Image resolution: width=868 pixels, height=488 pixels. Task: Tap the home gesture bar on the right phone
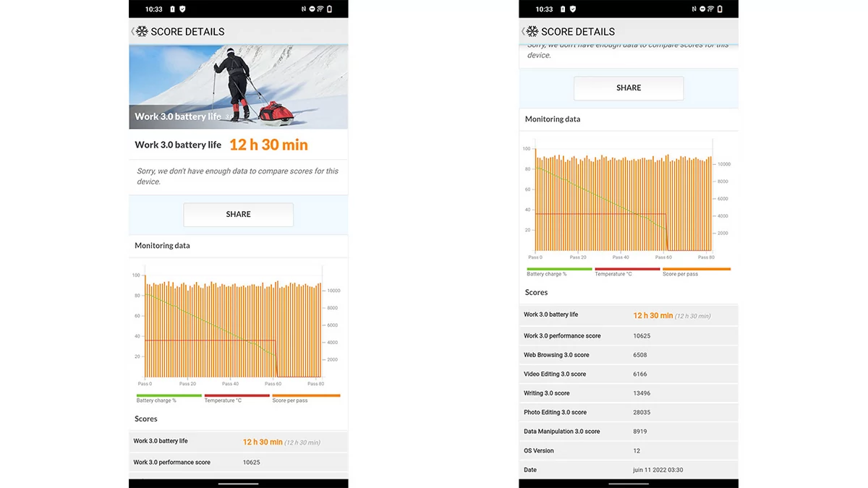coord(629,483)
